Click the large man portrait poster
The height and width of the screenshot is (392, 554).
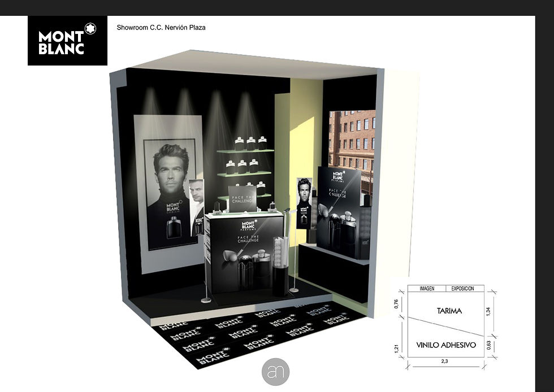(x=170, y=194)
